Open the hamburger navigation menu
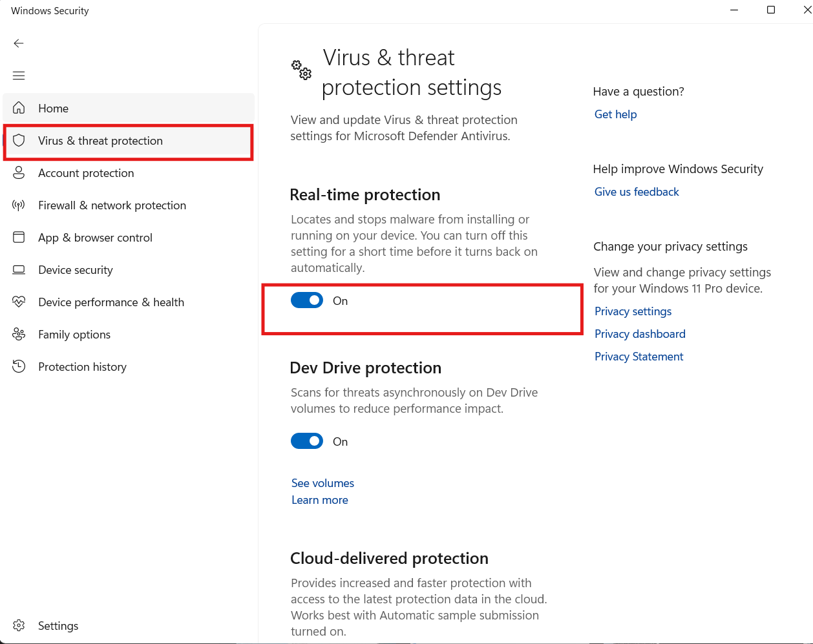Screen dimensions: 813x644 pos(19,76)
